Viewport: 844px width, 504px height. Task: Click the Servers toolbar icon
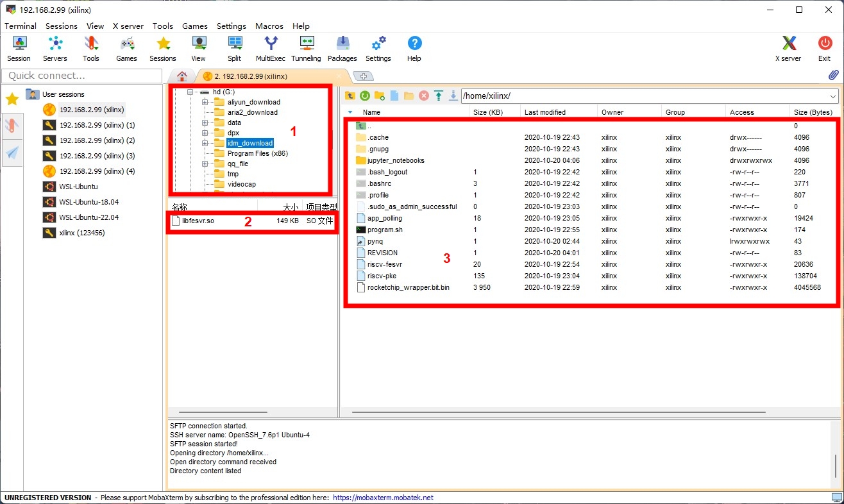click(x=55, y=49)
